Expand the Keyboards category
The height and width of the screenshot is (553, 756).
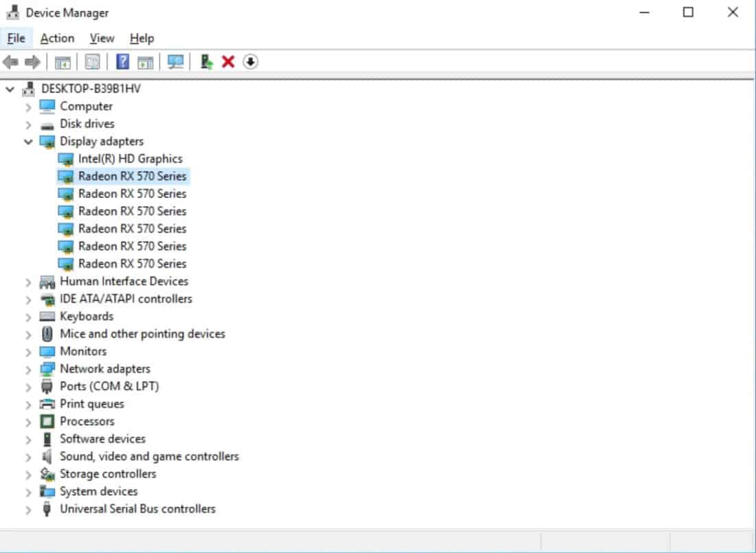click(28, 317)
